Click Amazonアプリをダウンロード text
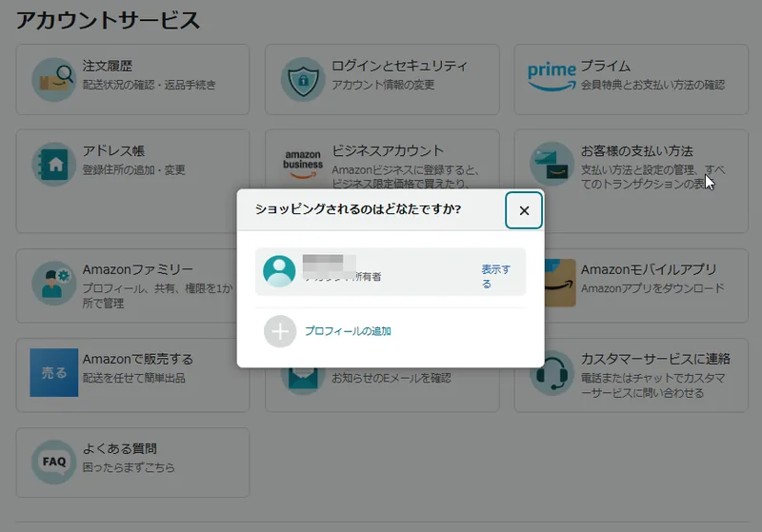This screenshot has width=762, height=532. coord(652,287)
